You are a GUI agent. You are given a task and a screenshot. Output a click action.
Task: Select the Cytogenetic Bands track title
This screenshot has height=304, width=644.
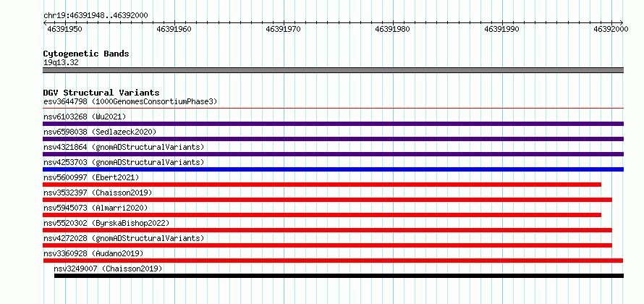pyautogui.click(x=86, y=54)
